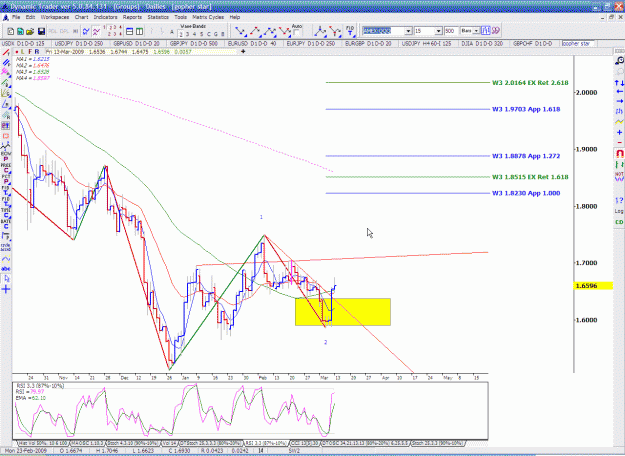Toggle Vase Bands option 3
The image size is (625, 456).
[187, 34]
